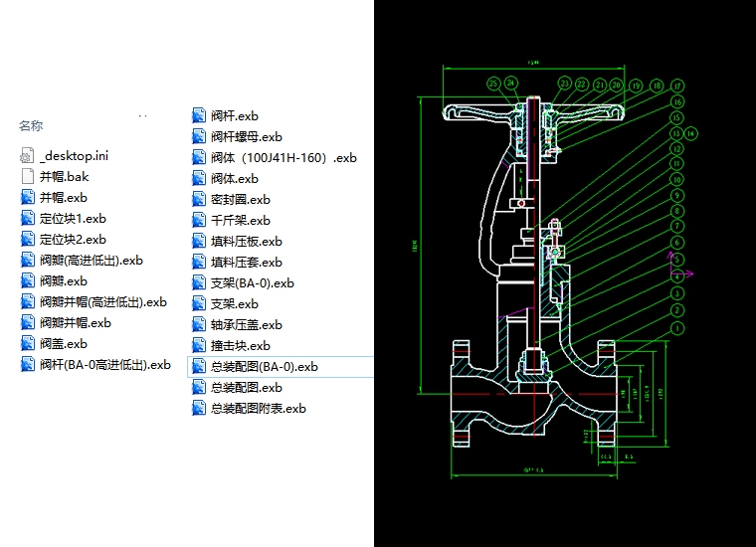The image size is (756, 547).
Task: Select the 定位块1.exb file icon
Action: pos(28,218)
